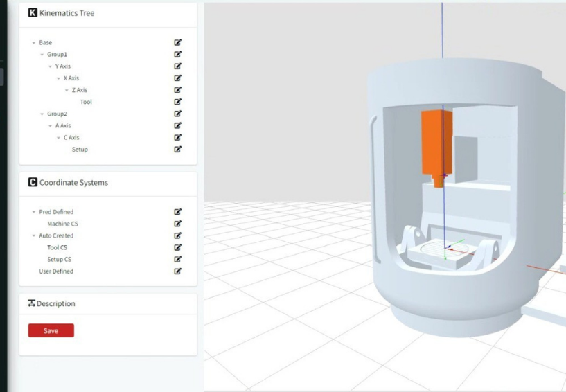This screenshot has width=566, height=392.
Task: Select Z Axis in kinematics tree
Action: click(x=80, y=90)
